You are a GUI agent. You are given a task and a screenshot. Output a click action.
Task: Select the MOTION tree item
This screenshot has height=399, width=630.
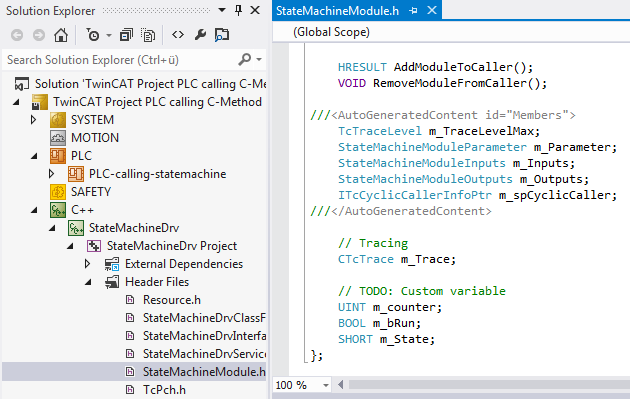95,138
